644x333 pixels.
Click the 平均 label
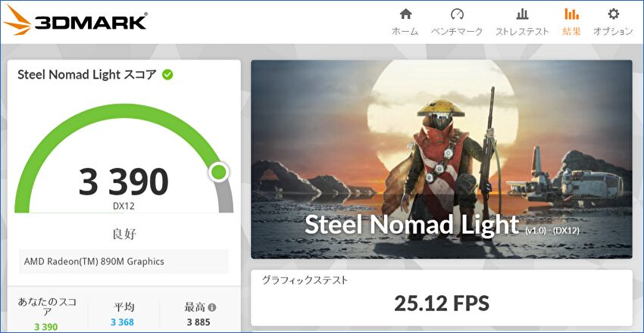pos(123,307)
